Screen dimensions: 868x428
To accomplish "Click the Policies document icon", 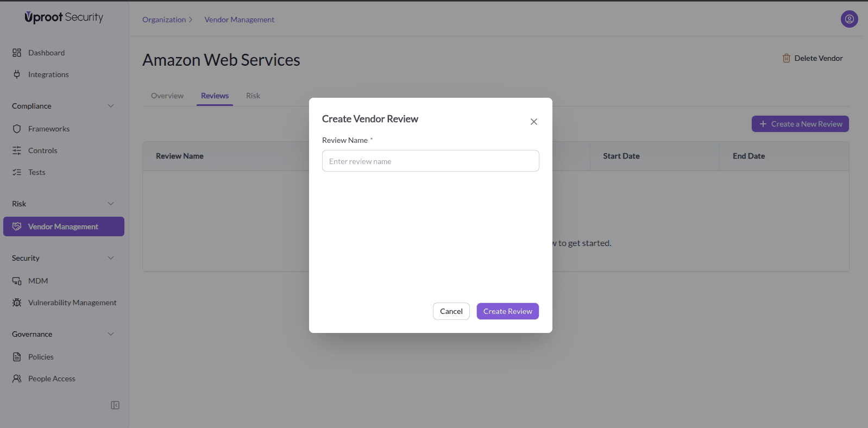I will (17, 357).
